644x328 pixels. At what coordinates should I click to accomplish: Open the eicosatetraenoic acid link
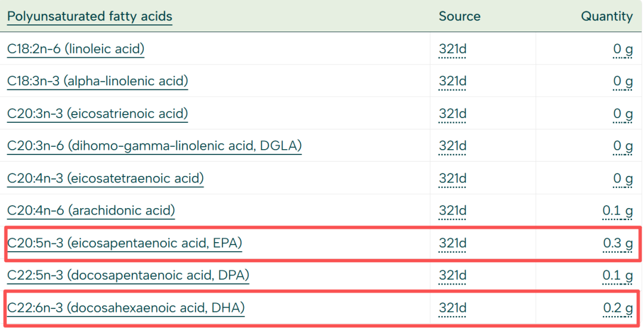click(x=105, y=178)
